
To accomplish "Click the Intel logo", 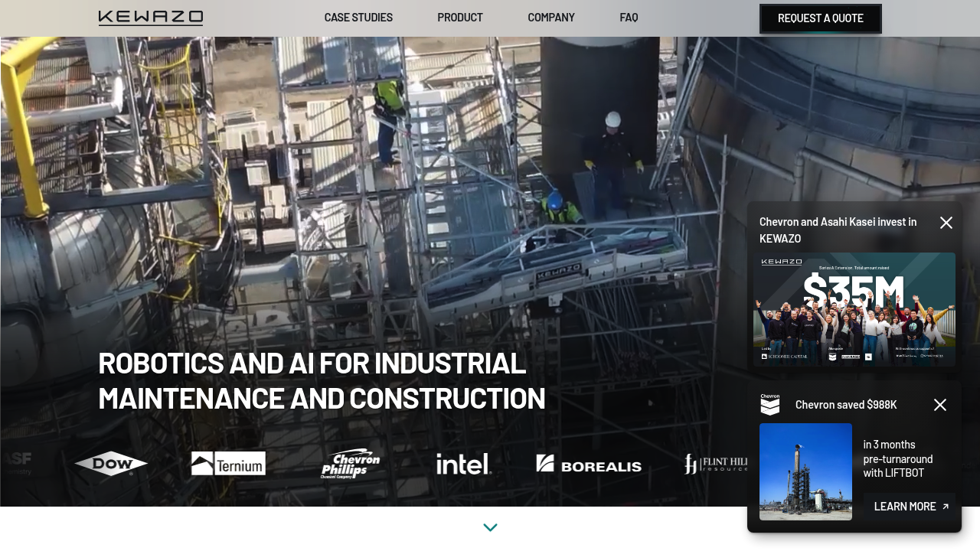I will click(x=464, y=464).
